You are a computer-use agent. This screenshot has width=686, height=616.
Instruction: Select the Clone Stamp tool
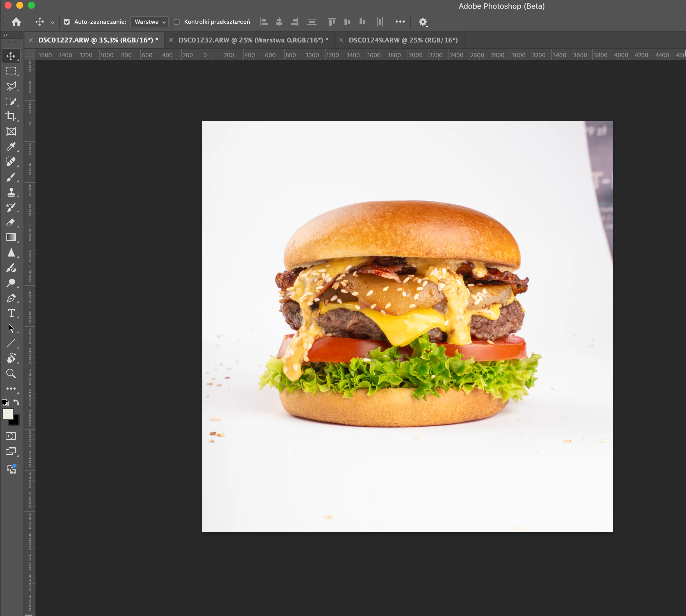point(11,192)
